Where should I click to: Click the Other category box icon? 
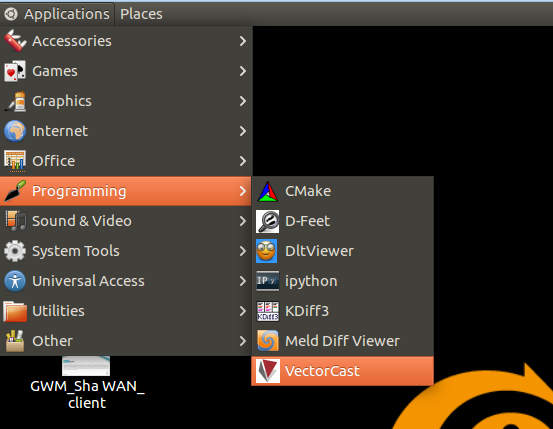pyautogui.click(x=15, y=341)
